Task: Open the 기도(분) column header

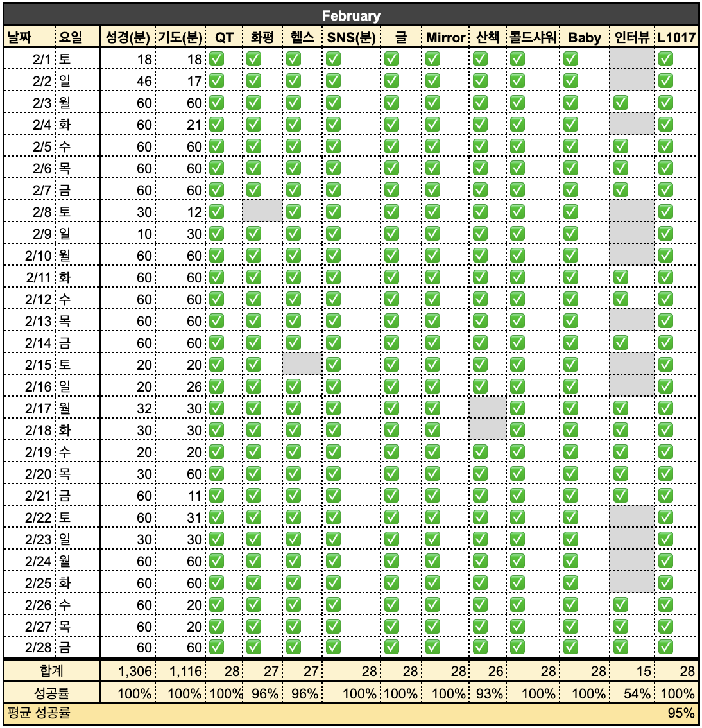Action: coord(180,37)
